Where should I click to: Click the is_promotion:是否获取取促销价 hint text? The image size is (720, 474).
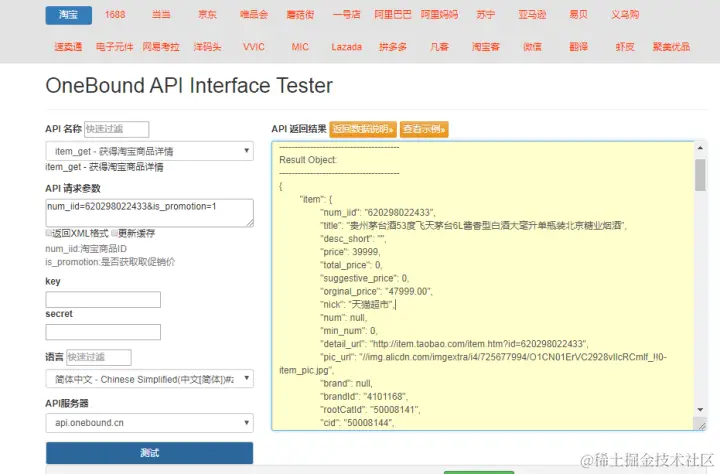click(x=110, y=262)
